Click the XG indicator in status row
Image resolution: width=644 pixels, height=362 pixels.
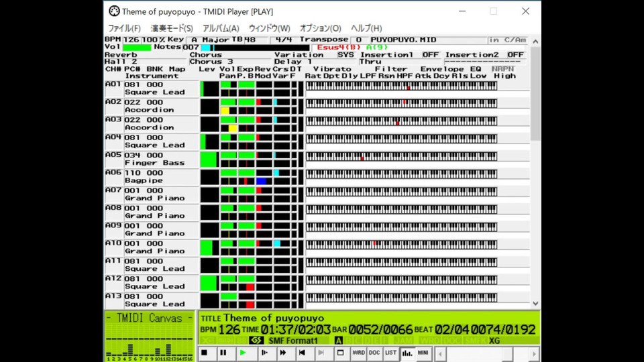point(494,341)
